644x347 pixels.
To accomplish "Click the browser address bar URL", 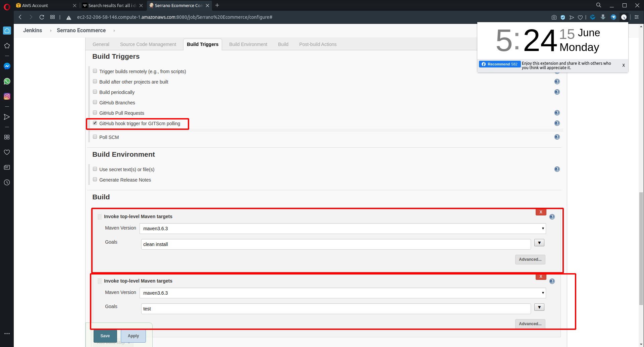I will pos(175,17).
